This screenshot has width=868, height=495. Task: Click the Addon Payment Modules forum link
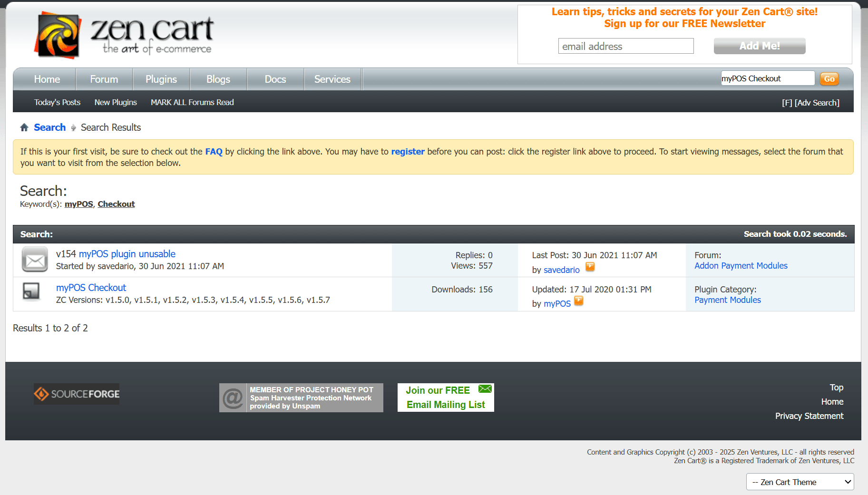(741, 265)
